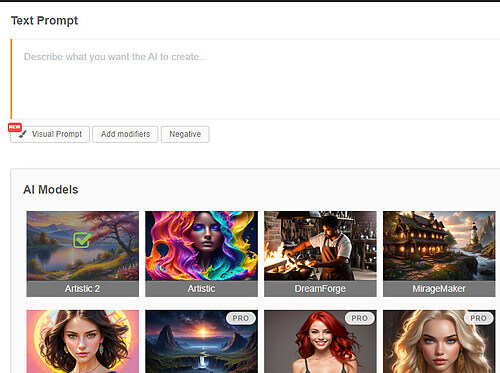
Task: Open the Negative prompt button
Action: tap(185, 134)
